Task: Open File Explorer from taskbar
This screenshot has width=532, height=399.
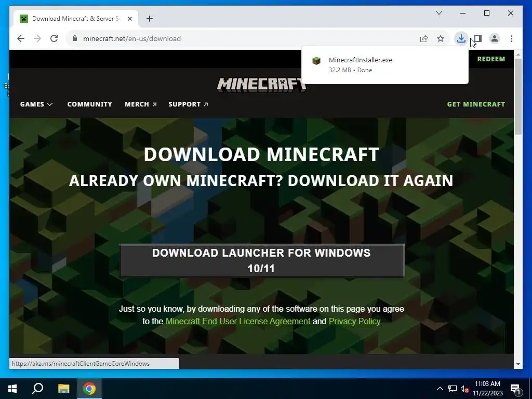Action: coord(63,389)
